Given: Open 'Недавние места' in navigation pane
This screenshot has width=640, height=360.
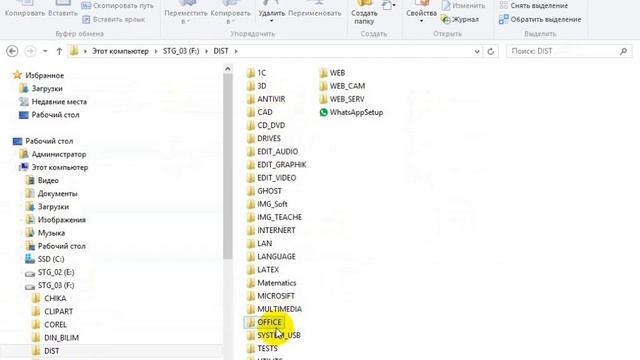Looking at the screenshot, I should click(53, 101).
